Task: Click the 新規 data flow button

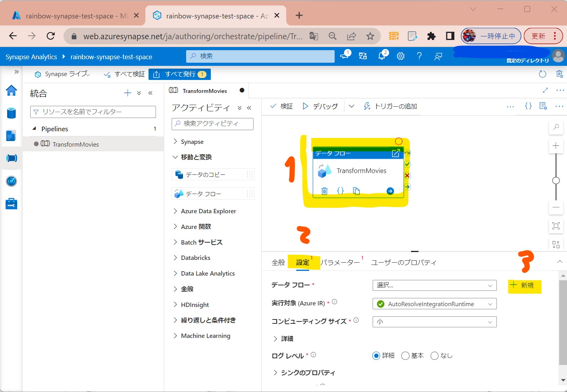Action: (522, 285)
